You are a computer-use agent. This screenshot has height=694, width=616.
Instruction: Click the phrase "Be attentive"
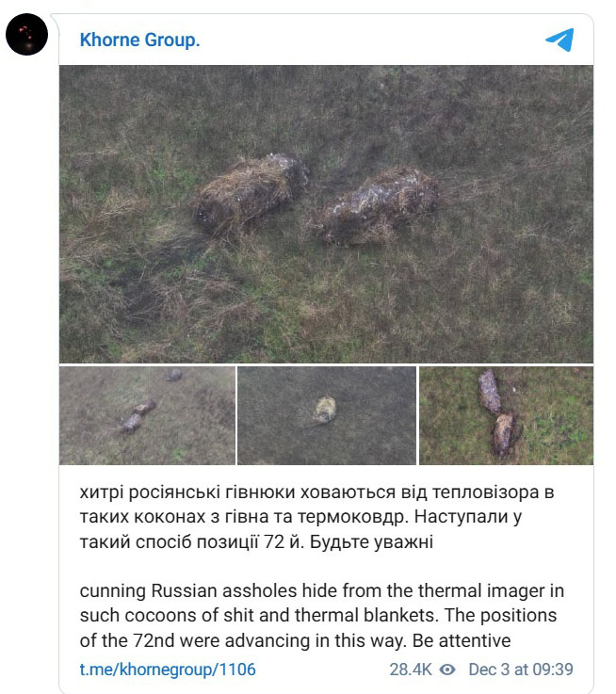[x=462, y=640]
